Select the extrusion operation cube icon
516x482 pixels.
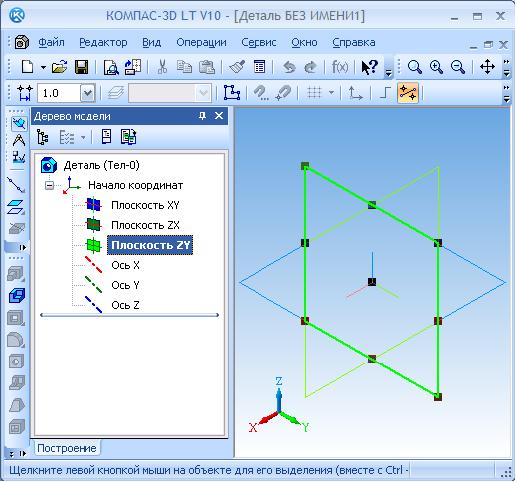click(x=17, y=295)
